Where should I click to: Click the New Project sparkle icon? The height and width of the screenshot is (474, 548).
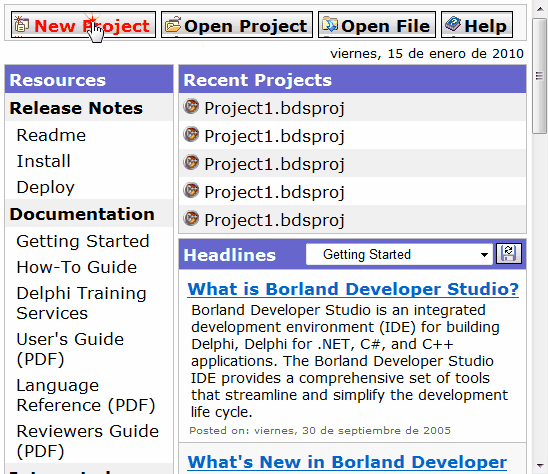21,24
